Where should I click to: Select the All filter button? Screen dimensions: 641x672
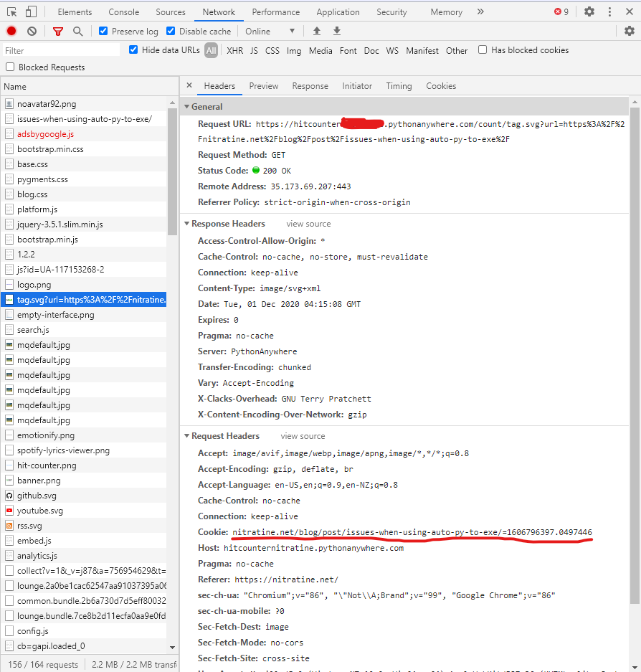click(x=211, y=51)
